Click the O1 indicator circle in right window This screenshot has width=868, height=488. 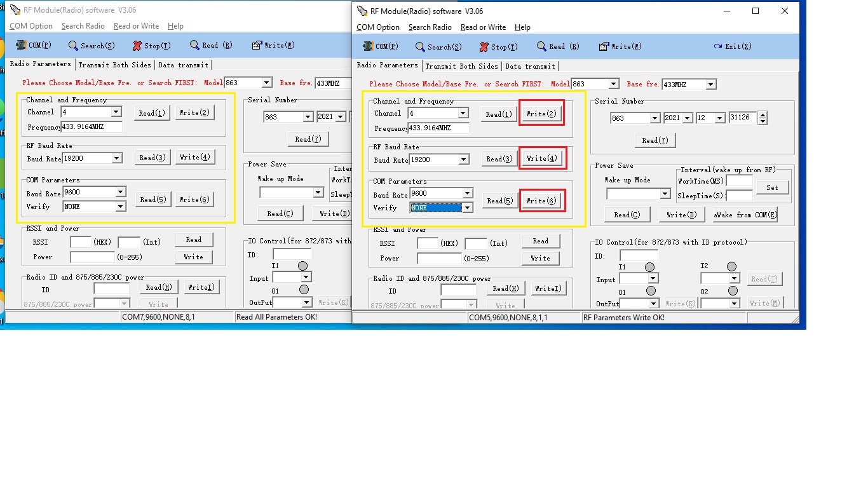pyautogui.click(x=651, y=291)
